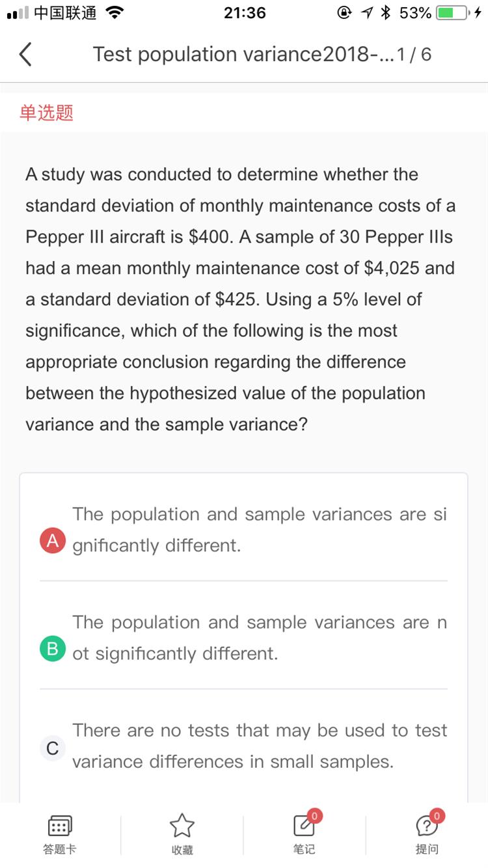Choose 'significantly different' answer text
Viewport: 488px width, 868px height.
point(259,530)
